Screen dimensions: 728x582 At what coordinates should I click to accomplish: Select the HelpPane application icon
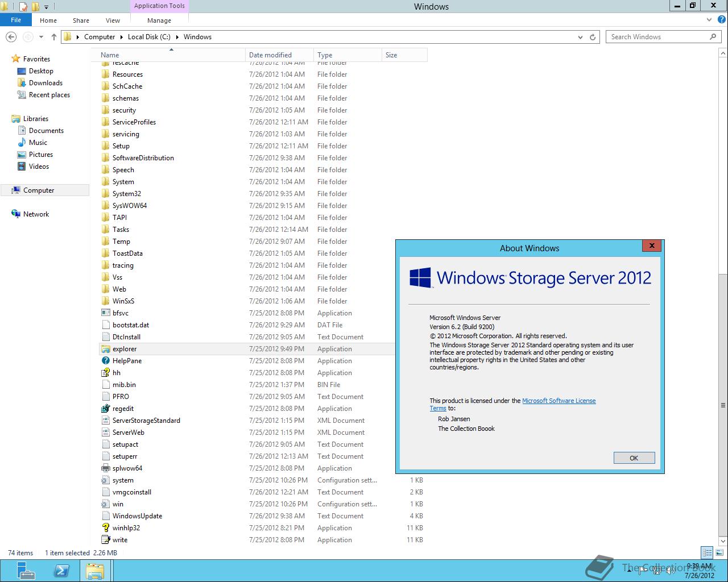pyautogui.click(x=105, y=361)
